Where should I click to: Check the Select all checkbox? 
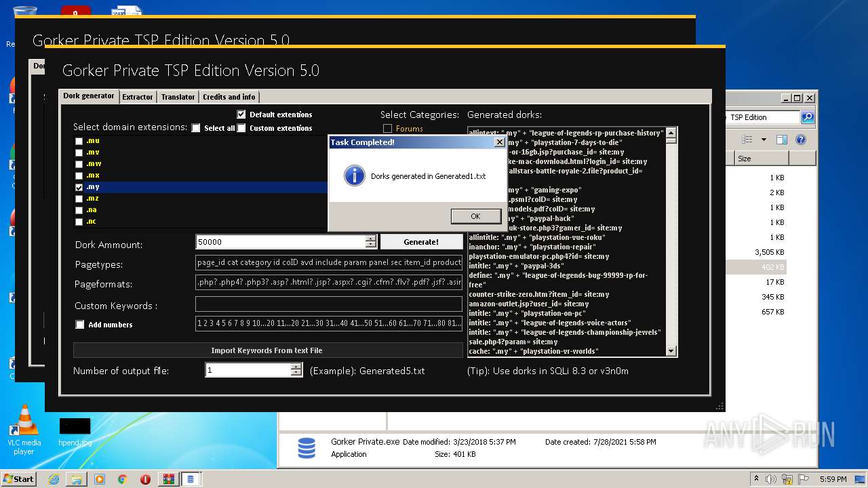point(196,128)
